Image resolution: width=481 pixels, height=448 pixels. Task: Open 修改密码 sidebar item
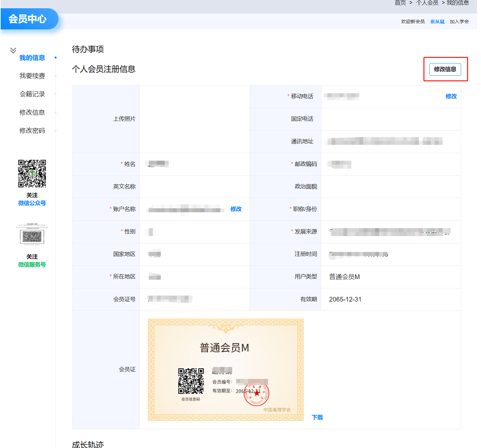tap(32, 131)
